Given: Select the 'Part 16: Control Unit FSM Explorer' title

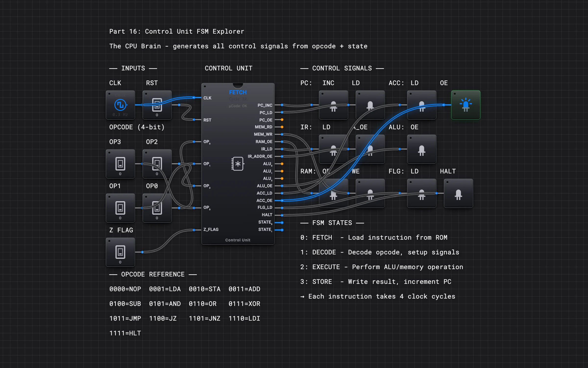Looking at the screenshot, I should tap(177, 31).
